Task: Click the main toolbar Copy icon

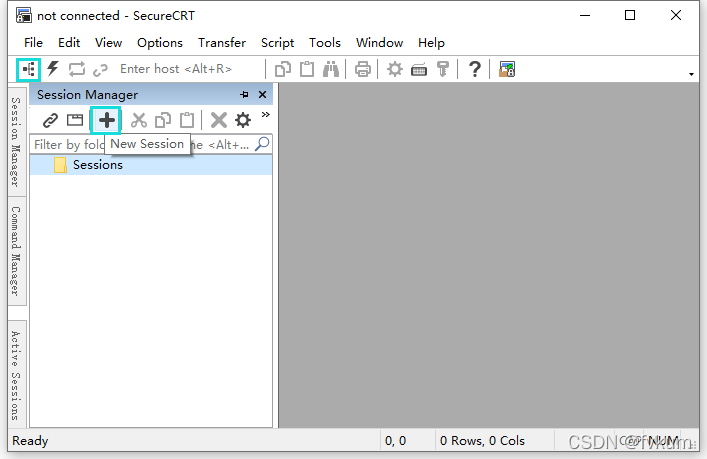Action: pos(283,69)
